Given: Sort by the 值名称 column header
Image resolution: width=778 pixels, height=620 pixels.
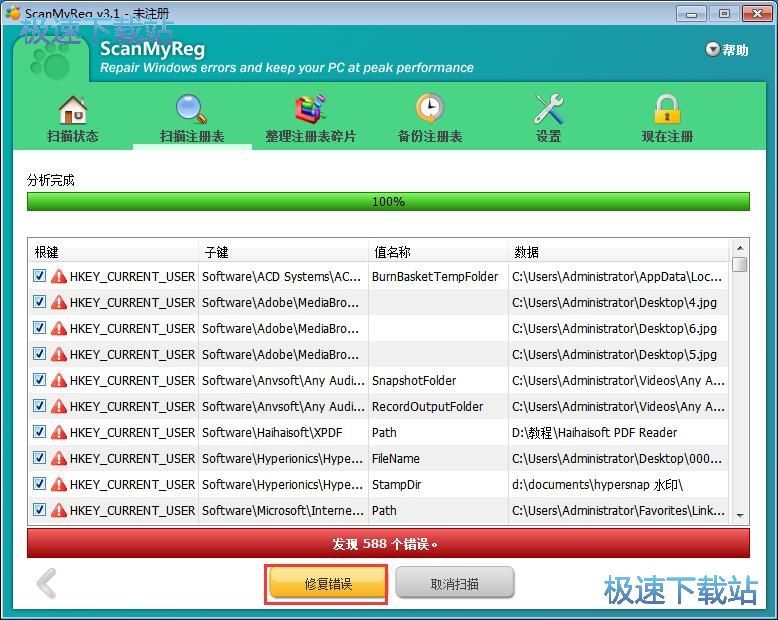Looking at the screenshot, I should pyautogui.click(x=439, y=252).
